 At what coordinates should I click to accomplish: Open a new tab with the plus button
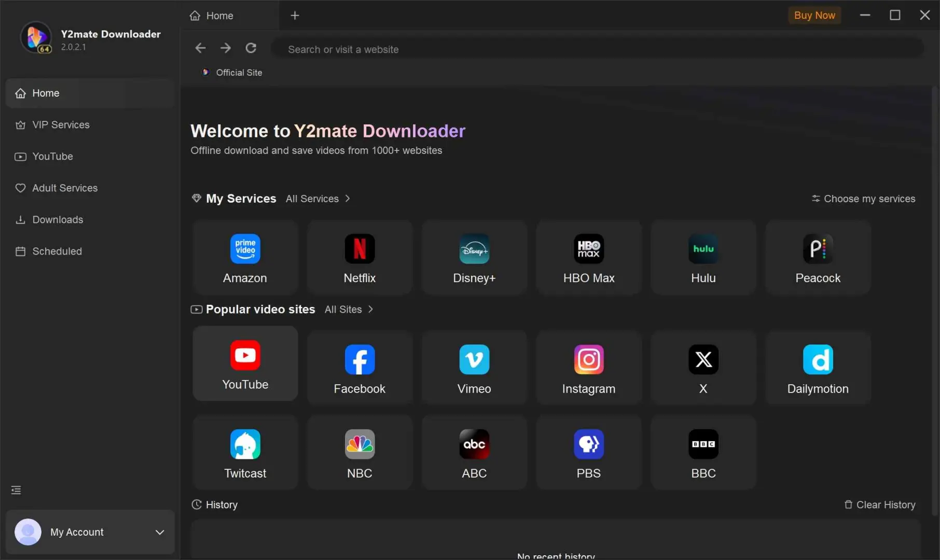295,16
